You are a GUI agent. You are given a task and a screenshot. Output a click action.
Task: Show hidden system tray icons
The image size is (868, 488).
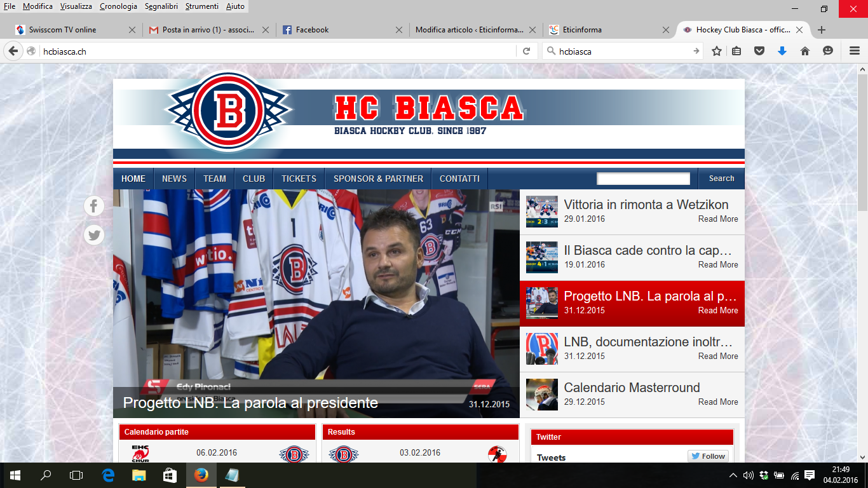(x=733, y=475)
